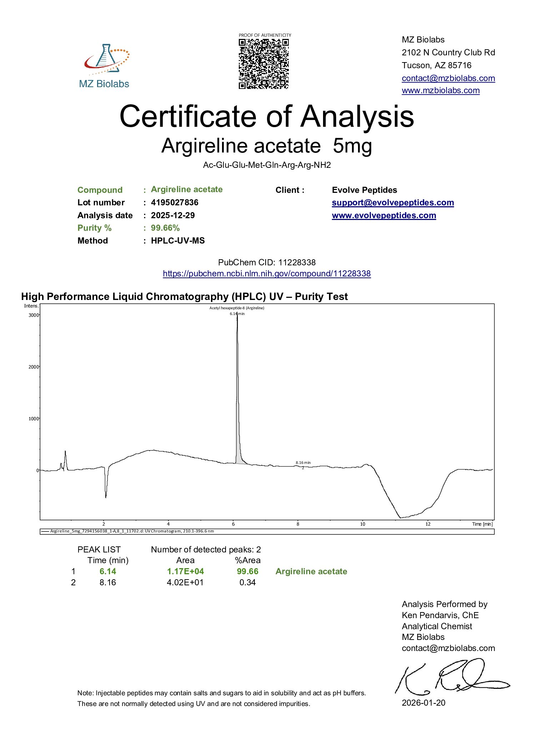
Task: Click the lot number 4195027836
Action: (x=175, y=202)
